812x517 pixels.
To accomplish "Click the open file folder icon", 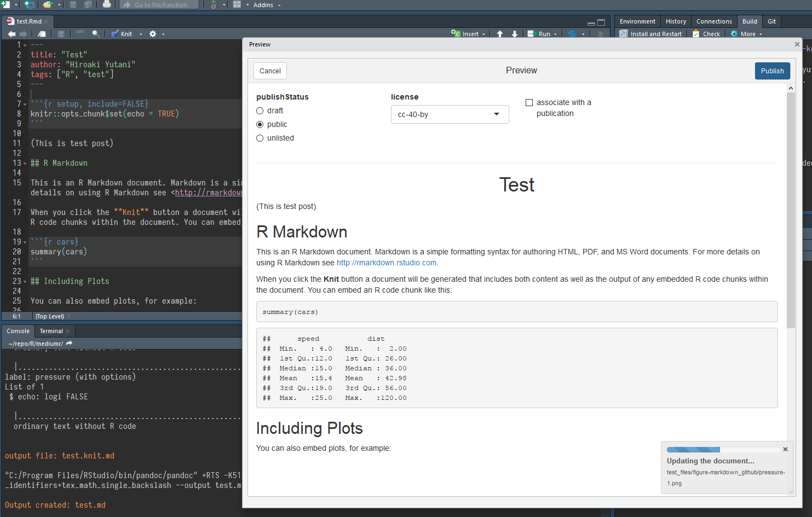I will click(48, 5).
